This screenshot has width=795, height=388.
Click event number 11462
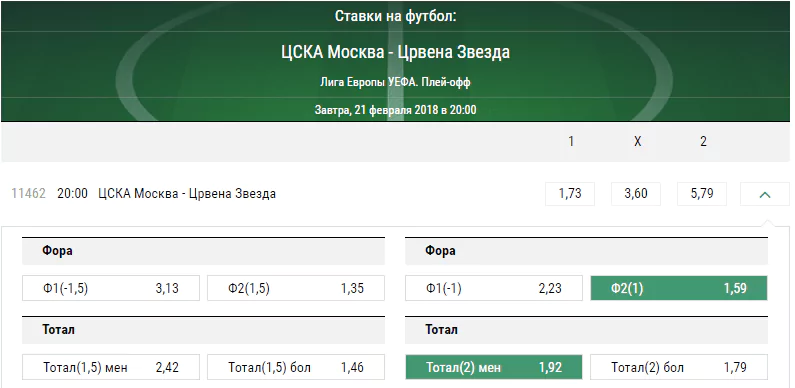(28, 194)
